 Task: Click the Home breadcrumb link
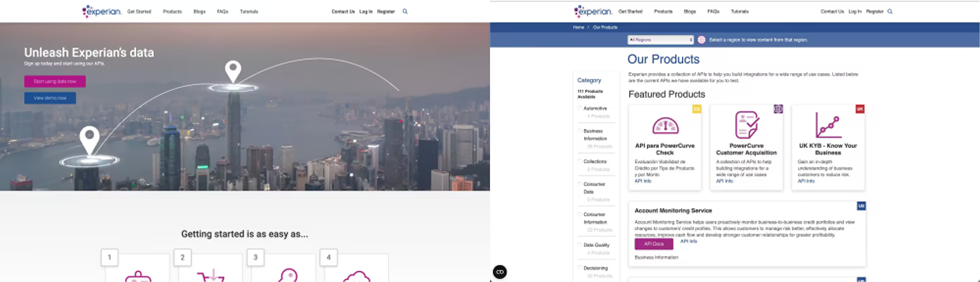pos(579,27)
